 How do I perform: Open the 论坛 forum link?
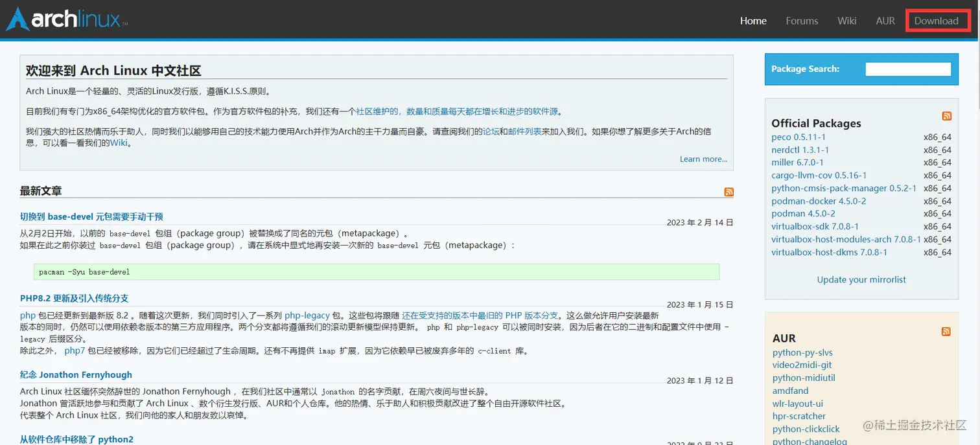pos(491,131)
